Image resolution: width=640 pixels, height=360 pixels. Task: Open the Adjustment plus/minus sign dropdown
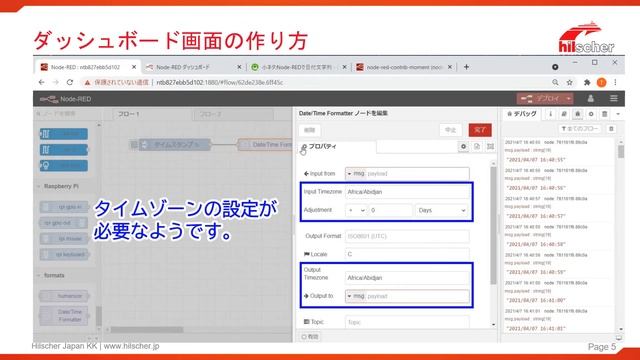coord(356,210)
